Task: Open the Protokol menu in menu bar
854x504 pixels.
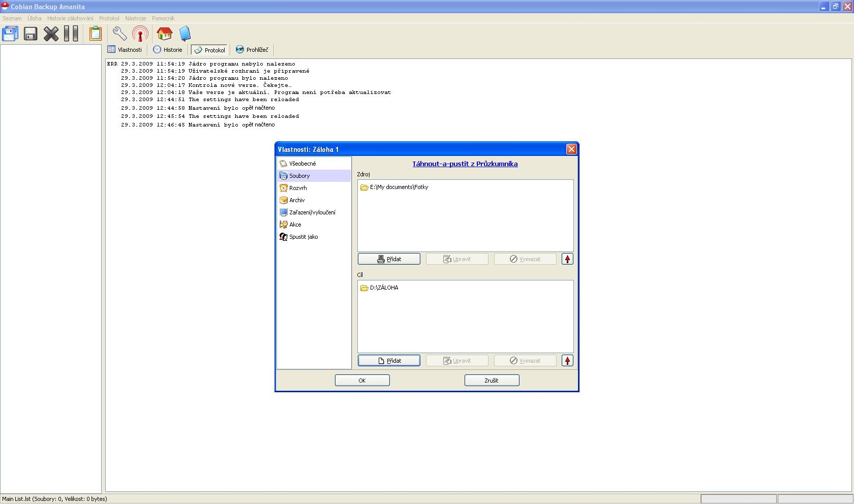Action: (109, 18)
